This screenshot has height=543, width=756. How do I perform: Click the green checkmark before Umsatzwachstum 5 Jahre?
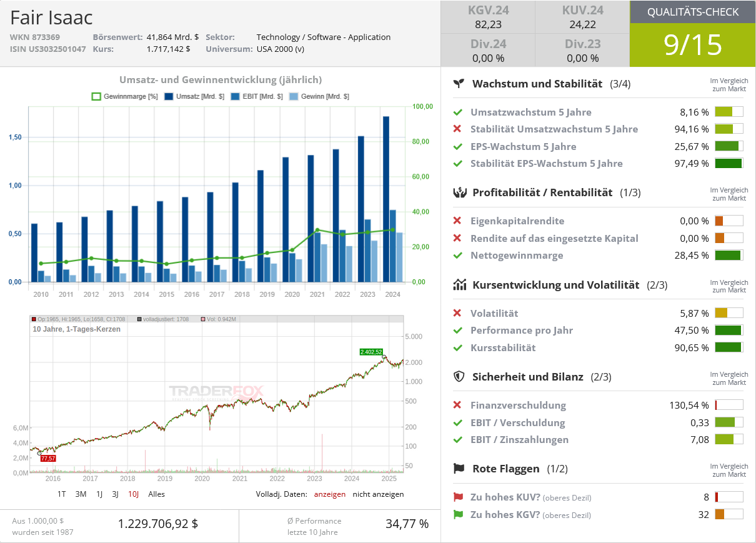(458, 112)
